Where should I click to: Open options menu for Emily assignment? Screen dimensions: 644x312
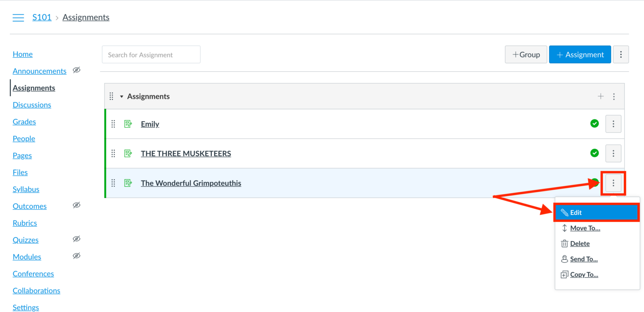[x=613, y=124]
